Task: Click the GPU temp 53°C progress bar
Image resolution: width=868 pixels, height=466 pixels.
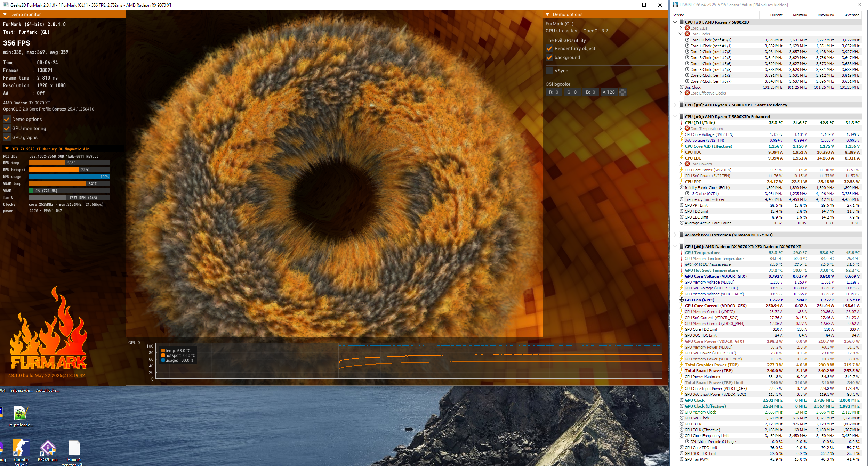Action: pos(70,163)
